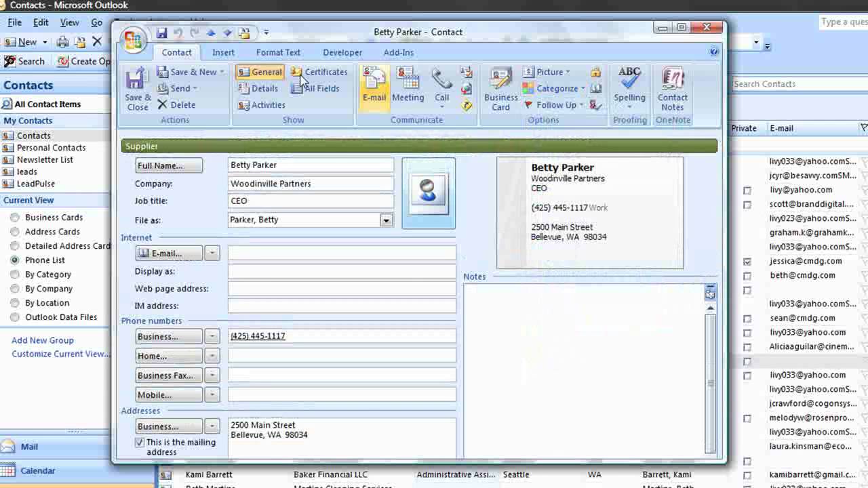Screen dimensions: 868x488
Task: Show the Details page
Action: tap(258, 88)
